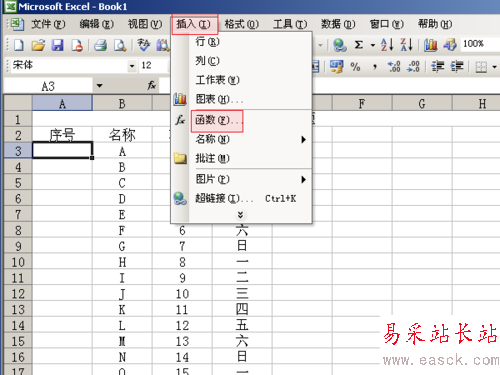Click Increase Decimal icon
Viewport: 500px width, 375px height.
pyautogui.click(x=394, y=66)
